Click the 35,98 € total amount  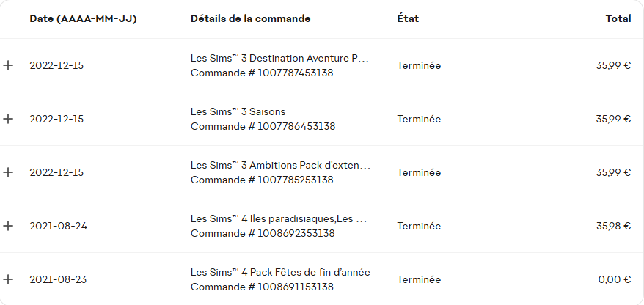613,226
